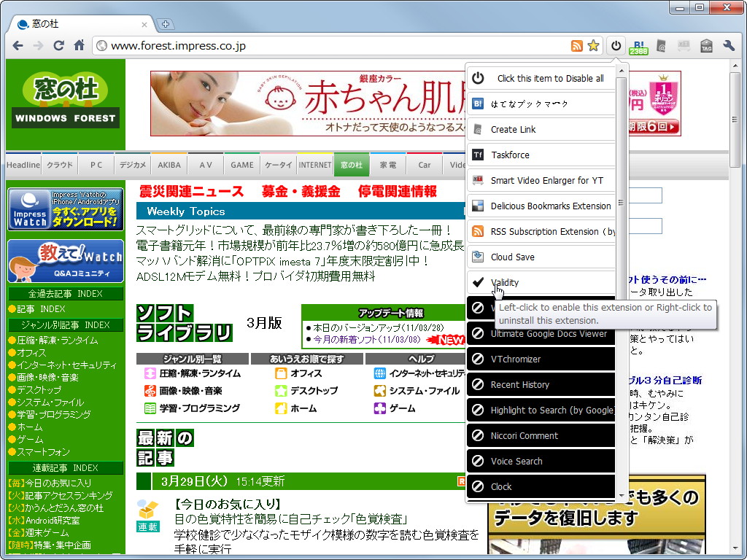Open the Hatena B! 2388 counter icon
Screen dimensions: 747x560
[637, 45]
